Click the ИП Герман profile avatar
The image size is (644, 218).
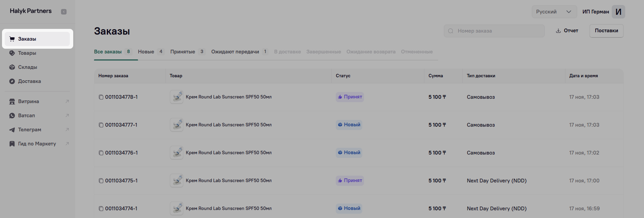pyautogui.click(x=618, y=12)
